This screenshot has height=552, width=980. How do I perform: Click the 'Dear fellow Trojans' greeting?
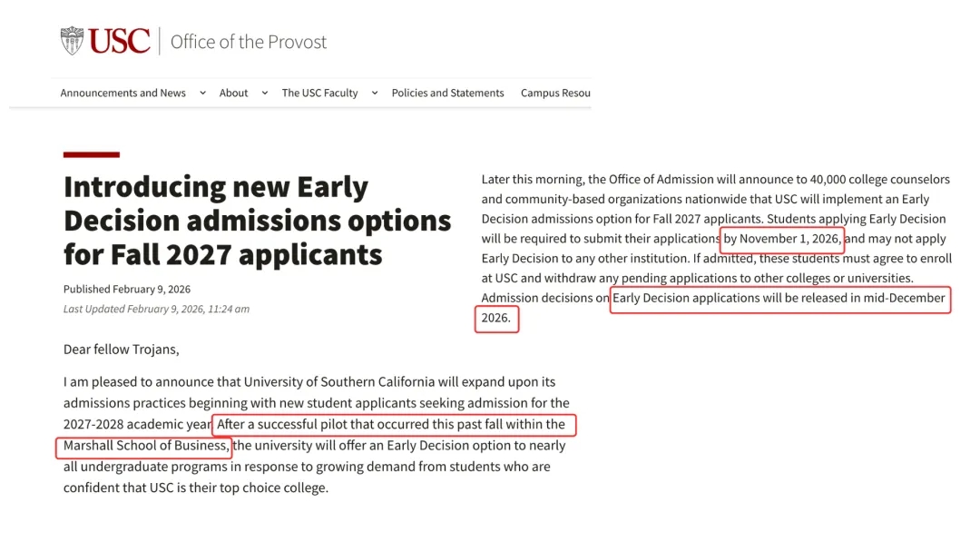pos(122,350)
